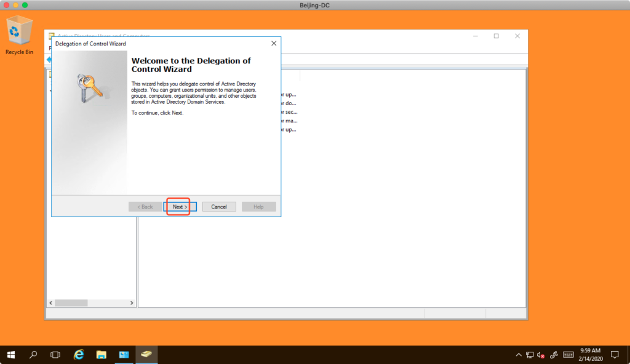Open Server Manager from taskbar

tap(124, 355)
